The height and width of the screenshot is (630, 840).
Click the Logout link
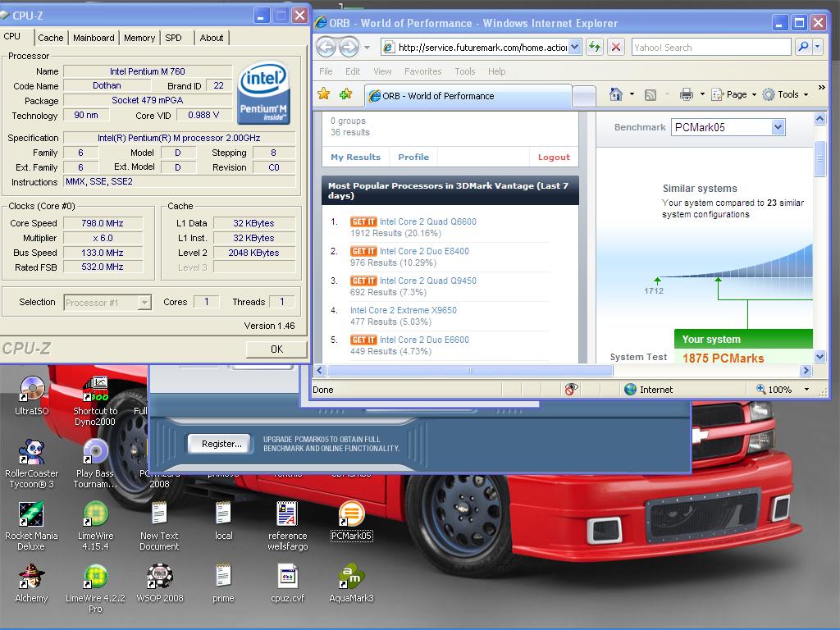(x=554, y=157)
